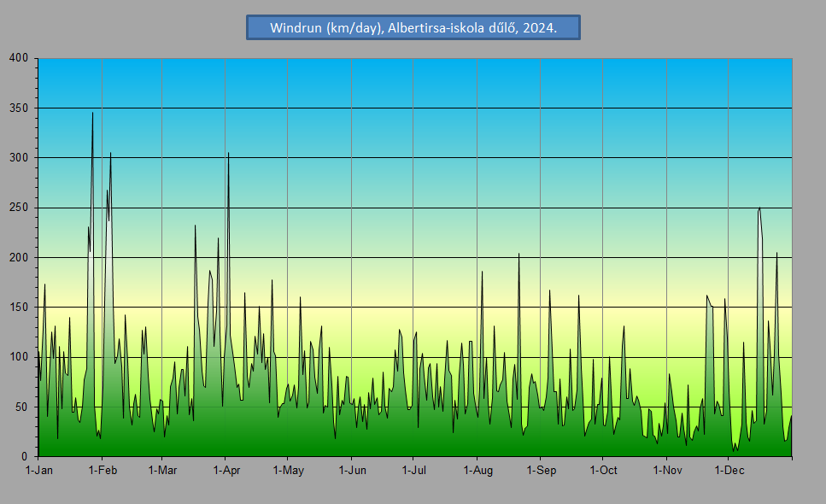Viewport: 826px width, 504px height.
Task: Select the 250 km peak in mid-December
Action: click(759, 208)
